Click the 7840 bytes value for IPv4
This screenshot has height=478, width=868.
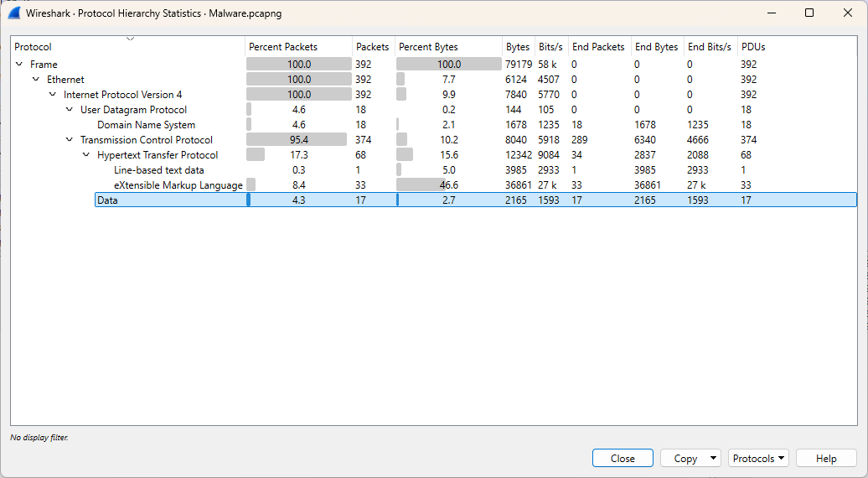pos(515,94)
